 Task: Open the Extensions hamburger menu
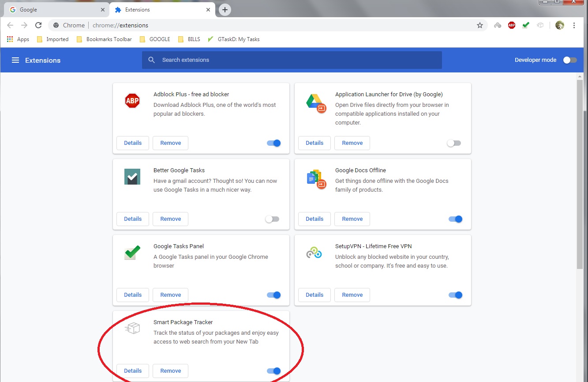tap(15, 60)
